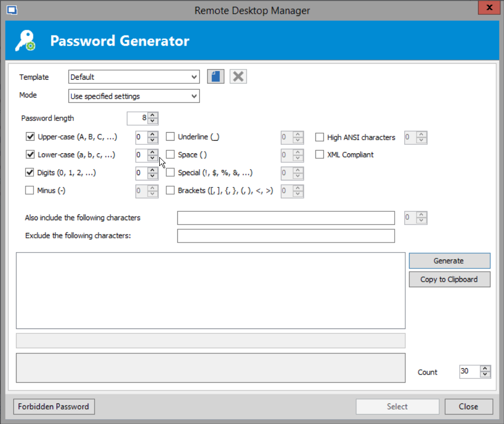
Task: Enable the Minus (-) checkbox
Action: (x=30, y=191)
